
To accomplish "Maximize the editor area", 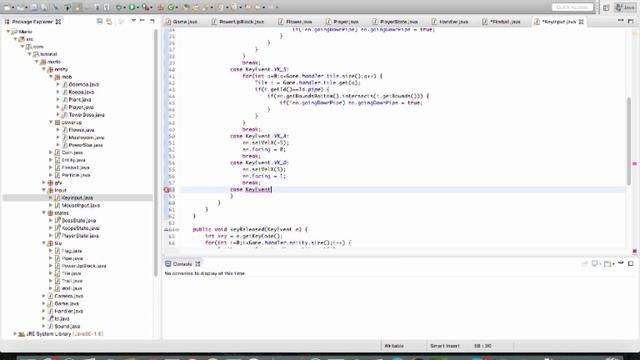I will (x=631, y=21).
